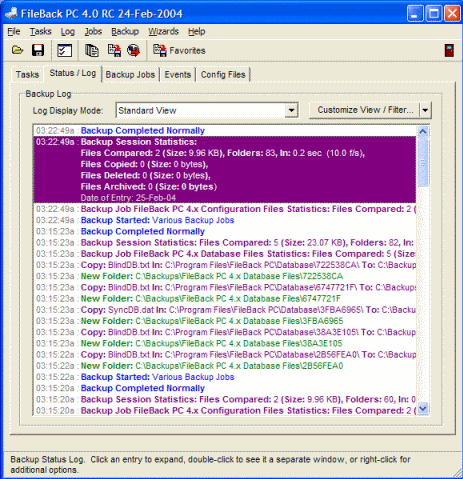Open the Log Display Mode combo box
463x479 pixels.
[207, 110]
